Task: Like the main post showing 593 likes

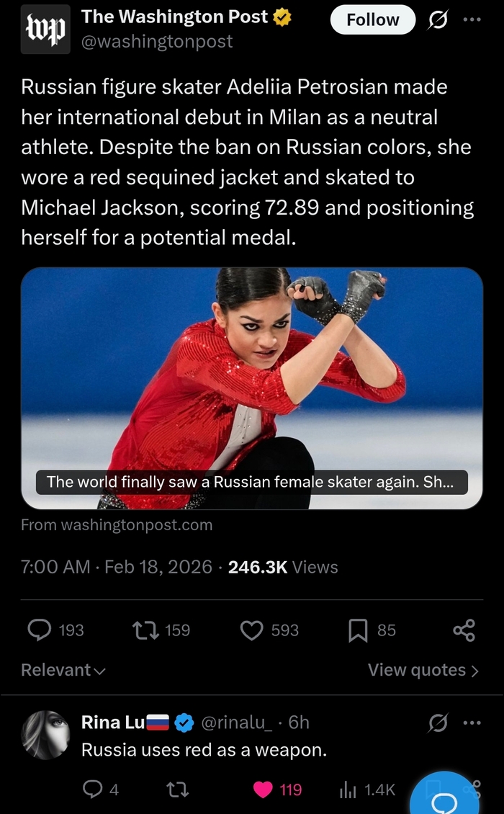Action: click(x=251, y=630)
